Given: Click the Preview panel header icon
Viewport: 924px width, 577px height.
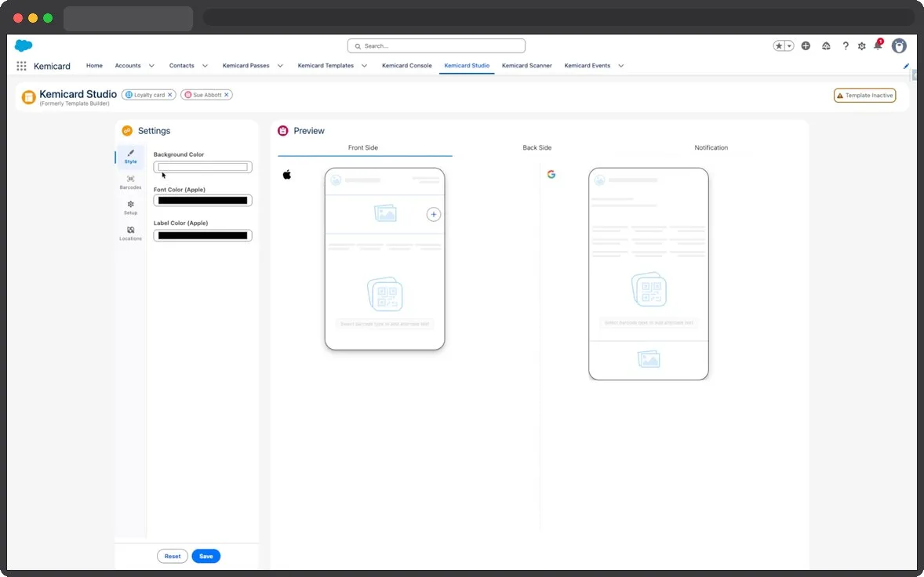Looking at the screenshot, I should 283,131.
